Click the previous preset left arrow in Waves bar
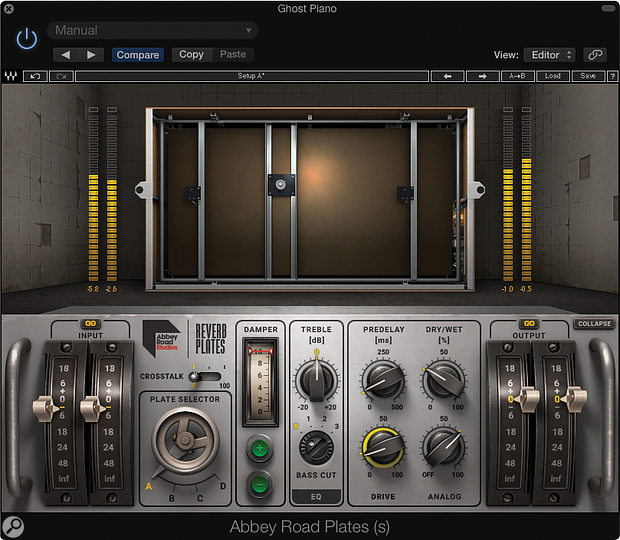The height and width of the screenshot is (540, 620). [447, 76]
